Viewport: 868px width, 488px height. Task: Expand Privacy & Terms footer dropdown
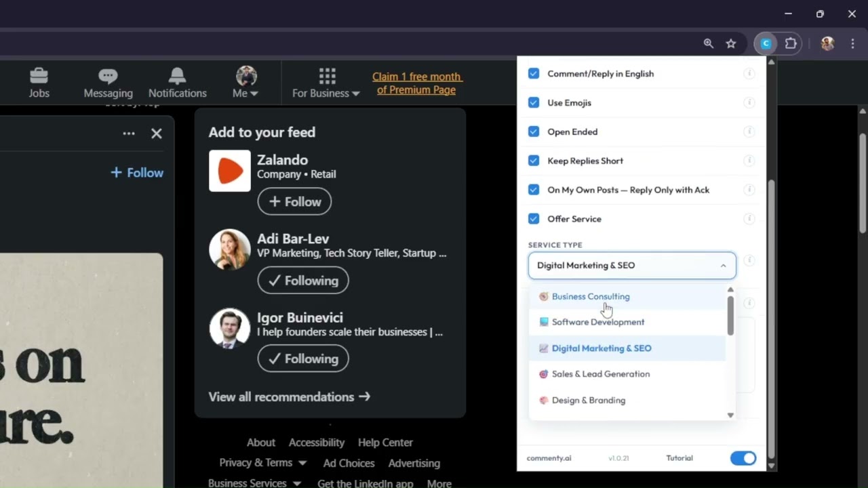[x=262, y=463]
